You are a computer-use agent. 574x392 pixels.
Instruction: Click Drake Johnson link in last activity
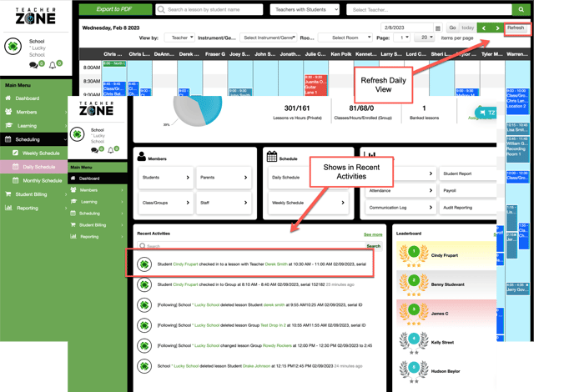(x=256, y=366)
